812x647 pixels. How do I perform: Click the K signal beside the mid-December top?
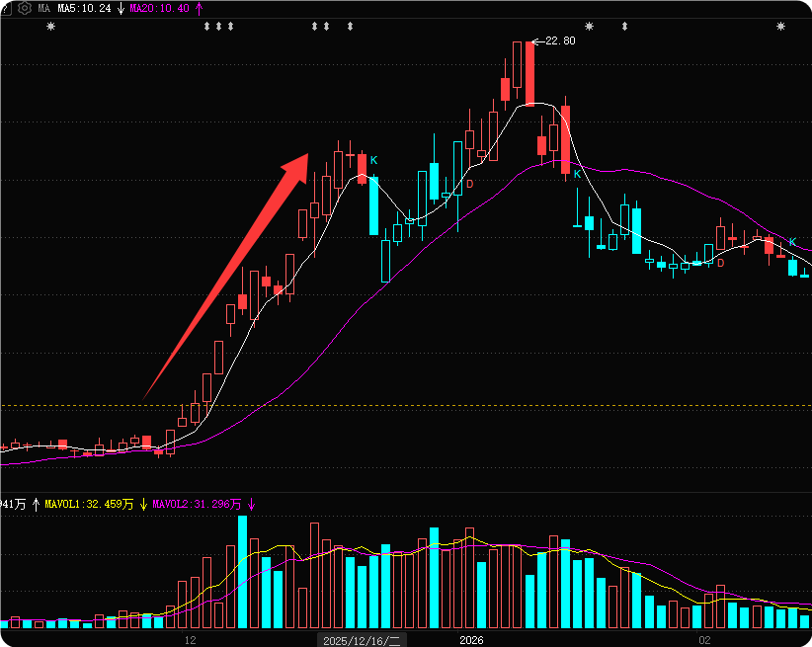(373, 161)
